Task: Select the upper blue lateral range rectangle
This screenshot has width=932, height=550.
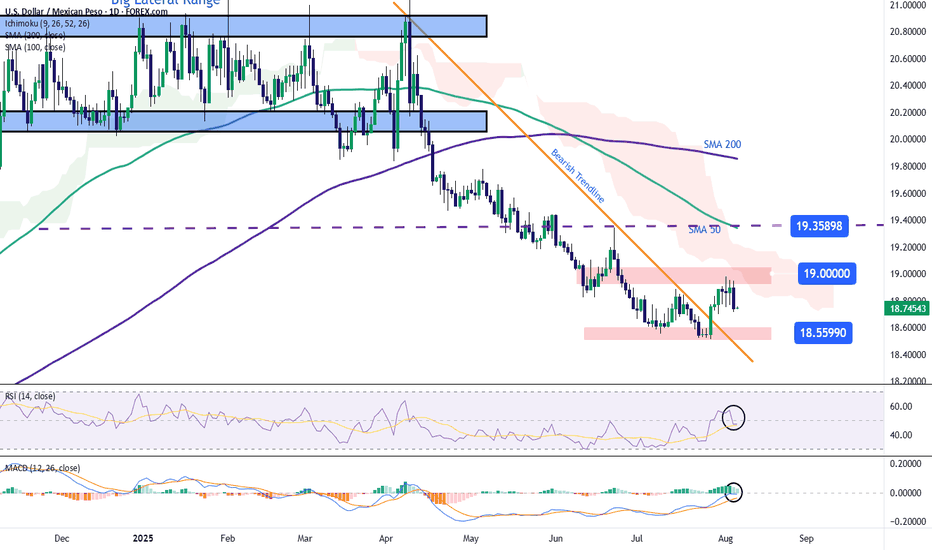Action: (243, 26)
